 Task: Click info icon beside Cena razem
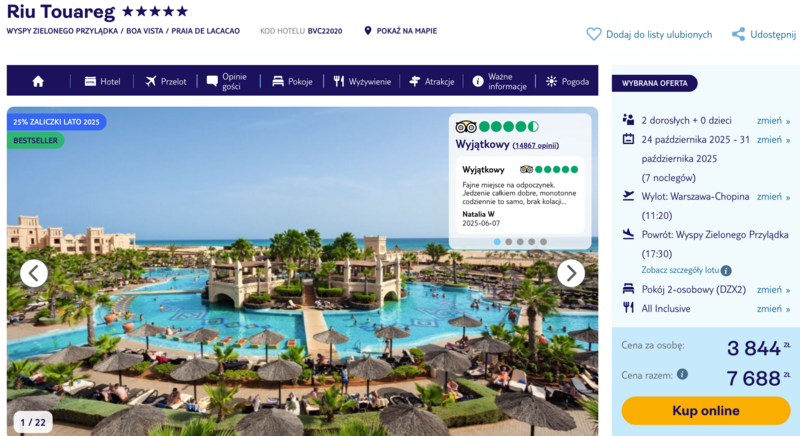[x=682, y=375]
